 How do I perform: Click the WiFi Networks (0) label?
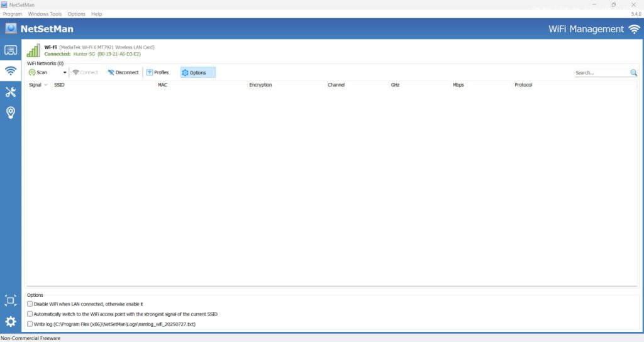coord(45,63)
